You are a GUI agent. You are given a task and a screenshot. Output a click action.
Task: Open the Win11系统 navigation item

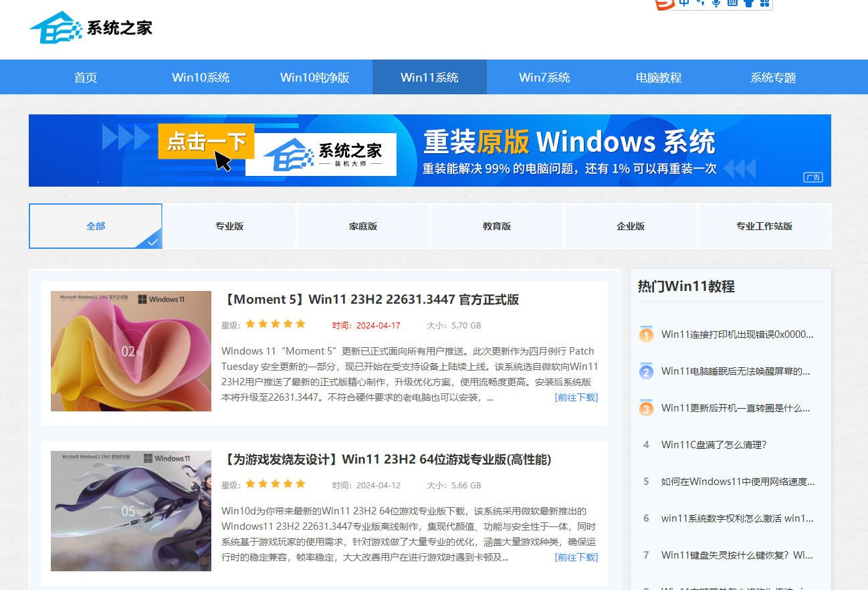pyautogui.click(x=429, y=78)
